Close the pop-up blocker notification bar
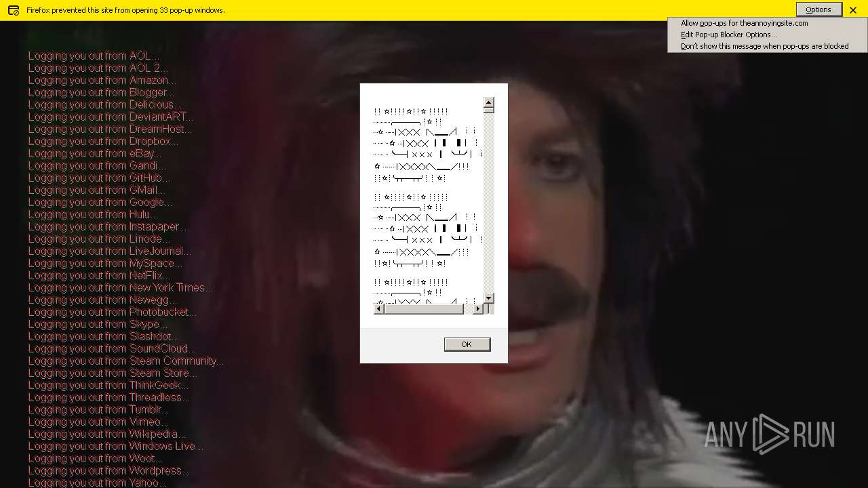The height and width of the screenshot is (488, 868). click(853, 10)
